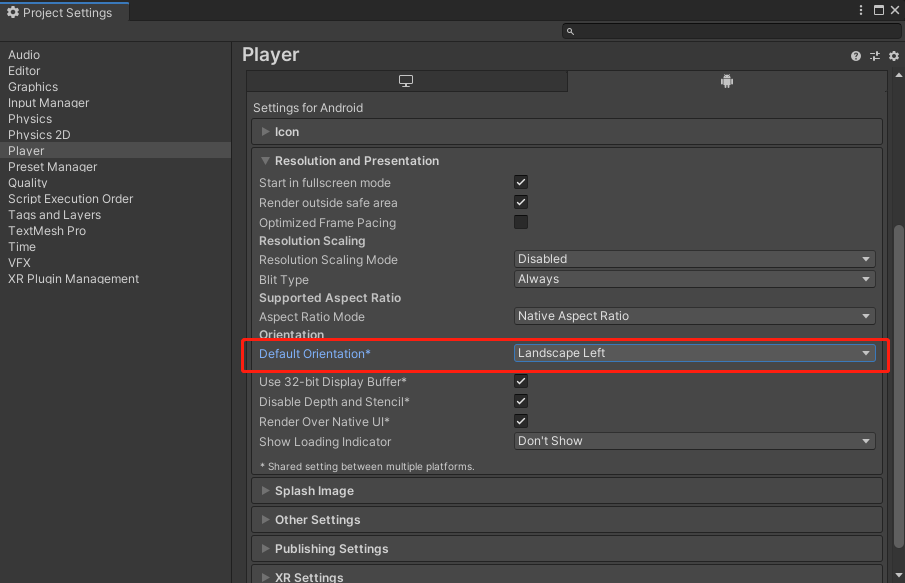Image resolution: width=905 pixels, height=583 pixels.
Task: Expand the Other Settings section
Action: click(567, 520)
